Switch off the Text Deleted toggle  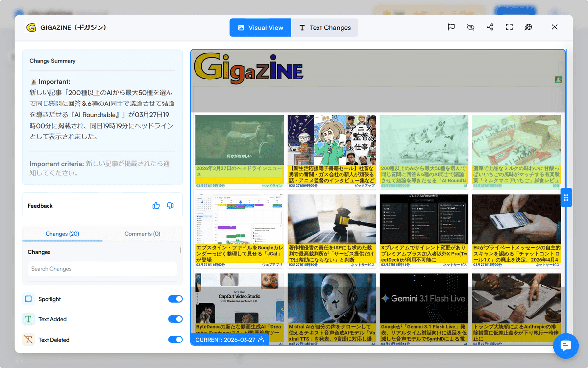pos(175,340)
